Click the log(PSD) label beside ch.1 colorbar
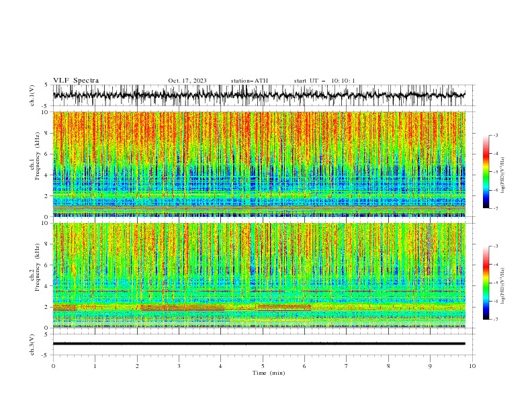The height and width of the screenshot is (411, 532). click(x=502, y=175)
